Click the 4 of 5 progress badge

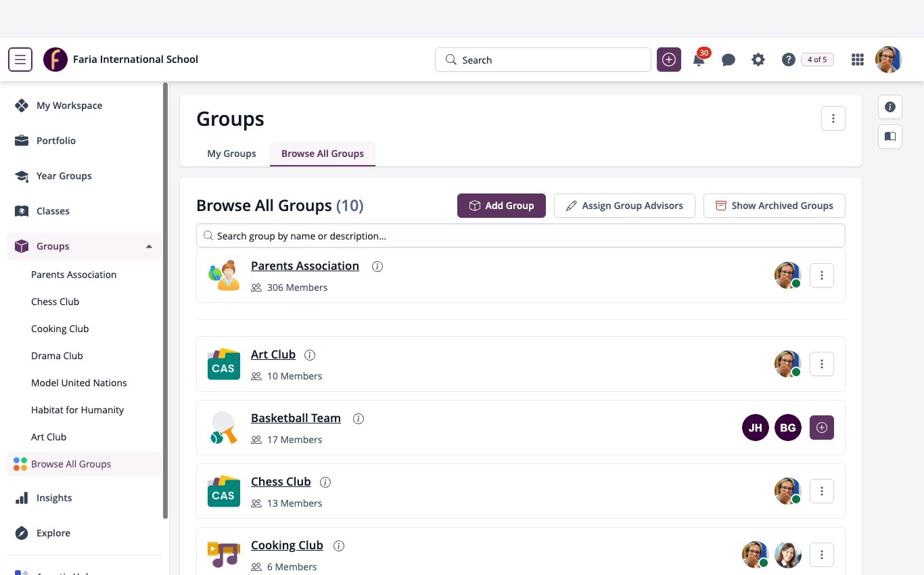click(817, 60)
